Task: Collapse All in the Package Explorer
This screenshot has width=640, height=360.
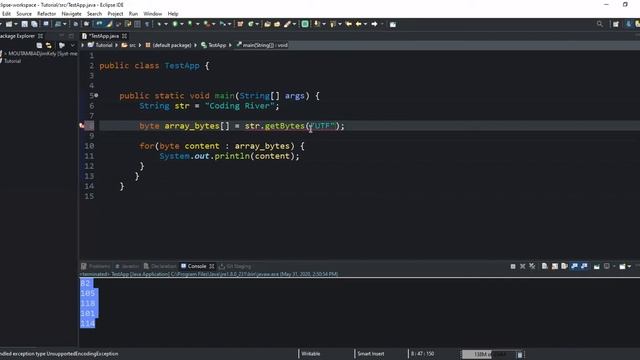Action: (x=39, y=45)
